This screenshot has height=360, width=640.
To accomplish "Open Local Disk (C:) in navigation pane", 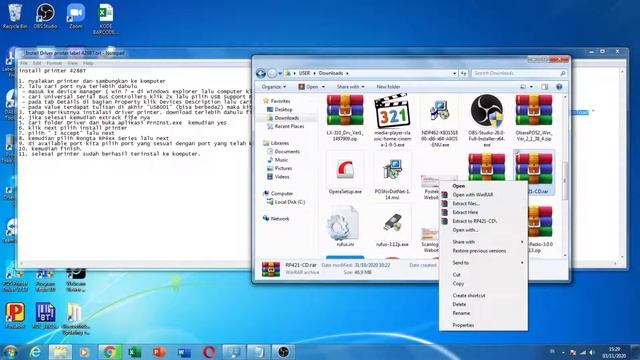I will tap(290, 202).
